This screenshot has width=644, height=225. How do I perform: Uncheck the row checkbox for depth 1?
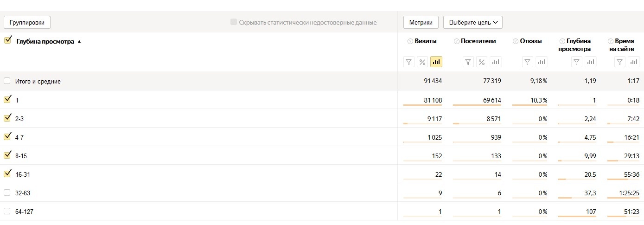[x=7, y=99]
